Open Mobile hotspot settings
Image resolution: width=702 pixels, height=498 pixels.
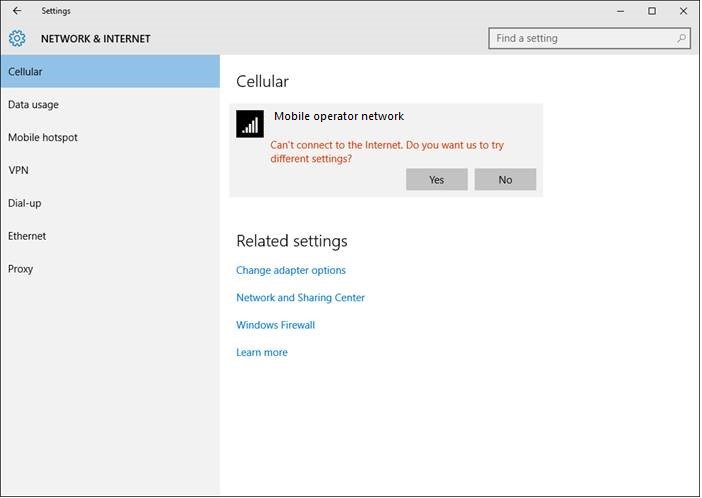tap(110, 137)
